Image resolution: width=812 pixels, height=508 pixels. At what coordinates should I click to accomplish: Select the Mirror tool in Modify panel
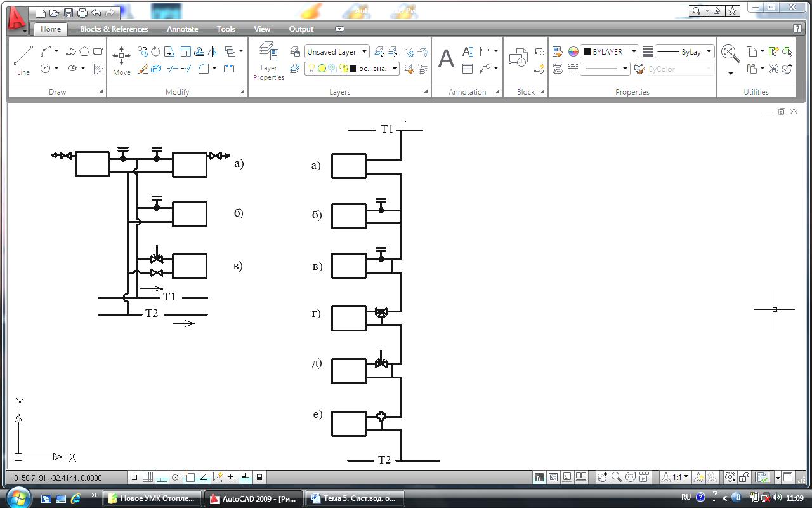[x=213, y=51]
